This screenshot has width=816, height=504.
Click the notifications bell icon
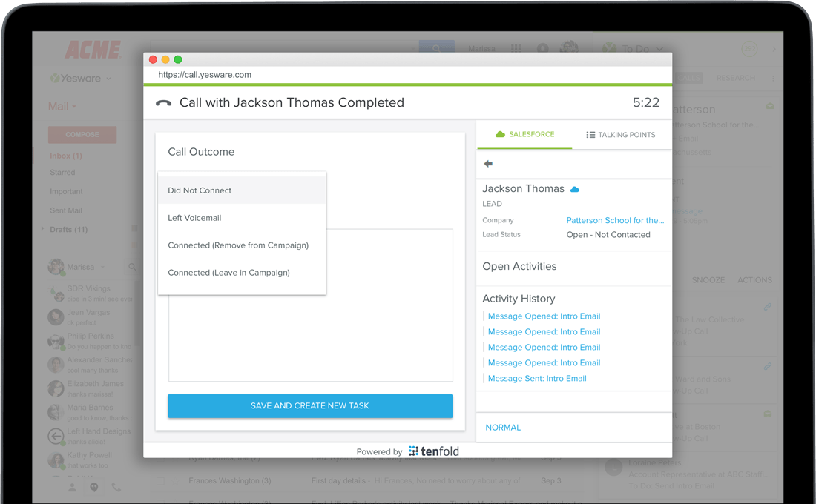click(x=543, y=48)
